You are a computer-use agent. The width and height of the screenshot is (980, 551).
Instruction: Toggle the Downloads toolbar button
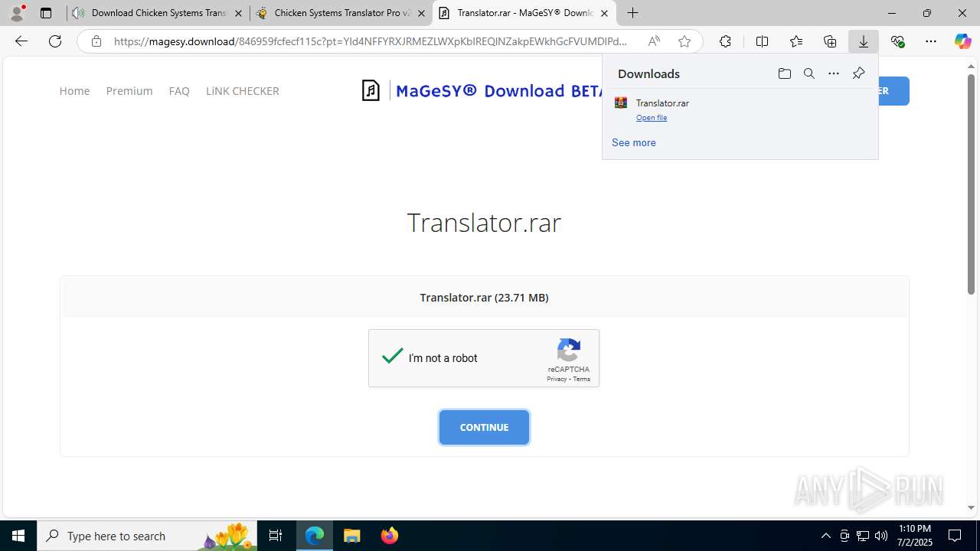coord(864,41)
